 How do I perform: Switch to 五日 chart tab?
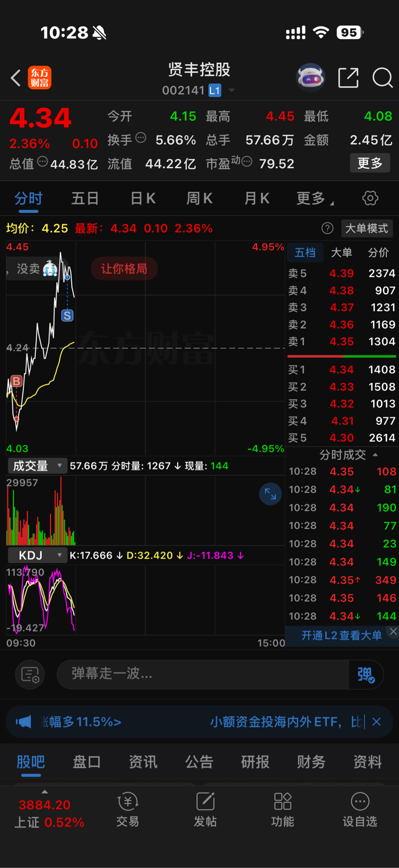coord(85,198)
